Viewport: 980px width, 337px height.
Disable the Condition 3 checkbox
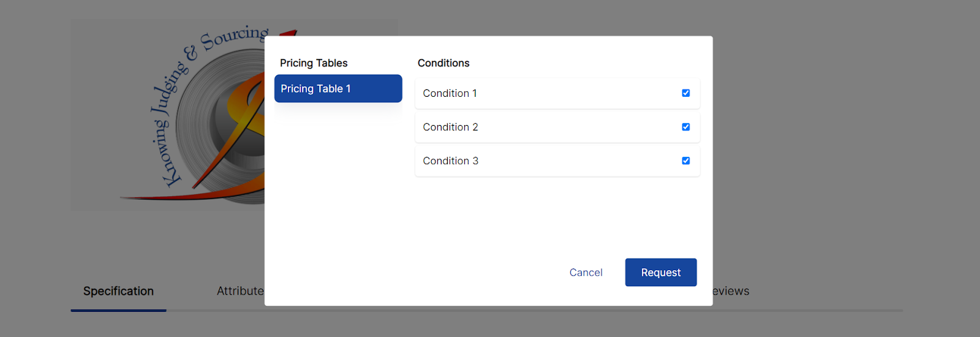coord(686,161)
